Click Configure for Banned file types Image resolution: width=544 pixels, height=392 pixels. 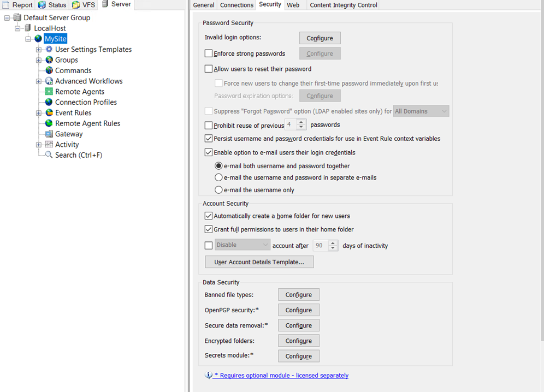[298, 295]
